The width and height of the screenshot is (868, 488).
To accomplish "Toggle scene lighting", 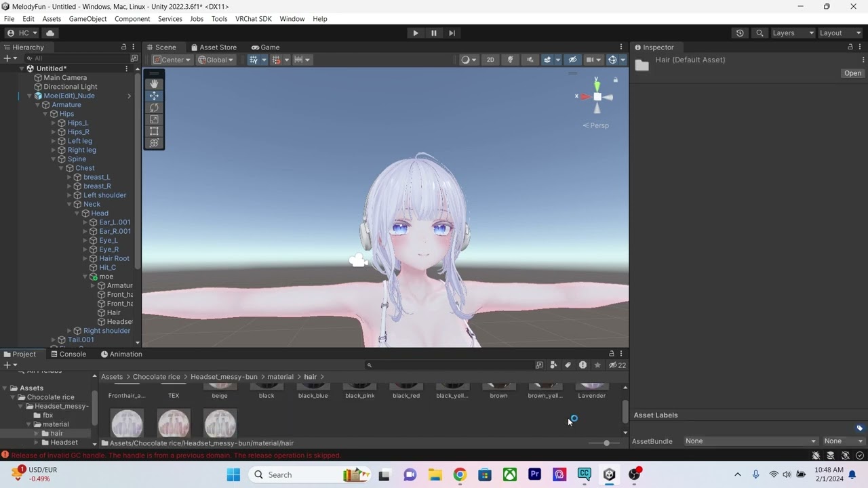I will click(x=511, y=60).
